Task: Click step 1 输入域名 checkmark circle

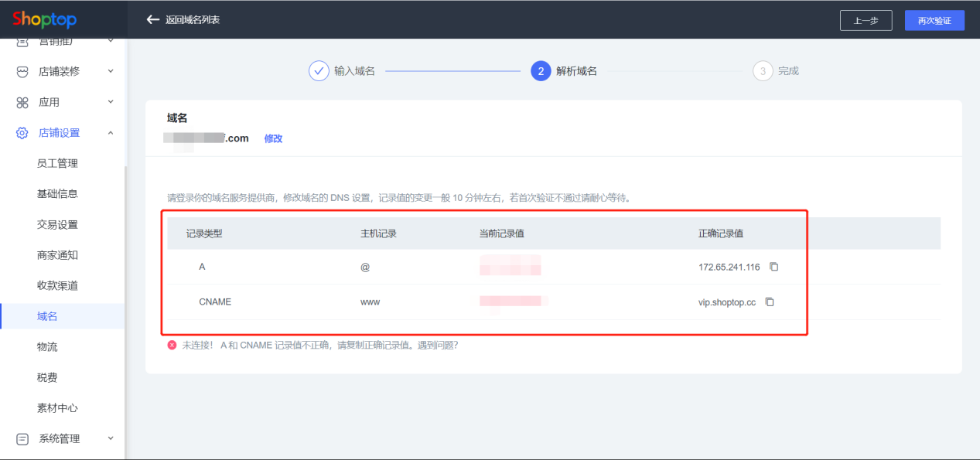Action: (x=319, y=71)
